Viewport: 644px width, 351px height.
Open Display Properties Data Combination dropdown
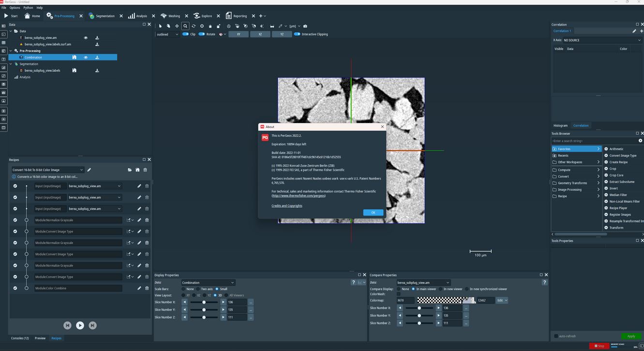208,283
